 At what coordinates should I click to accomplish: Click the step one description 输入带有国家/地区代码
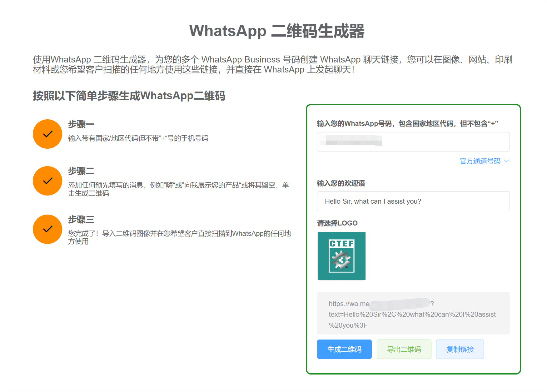tap(138, 138)
